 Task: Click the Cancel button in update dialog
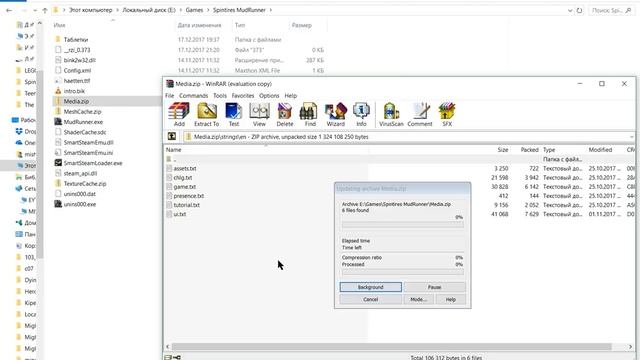371,299
